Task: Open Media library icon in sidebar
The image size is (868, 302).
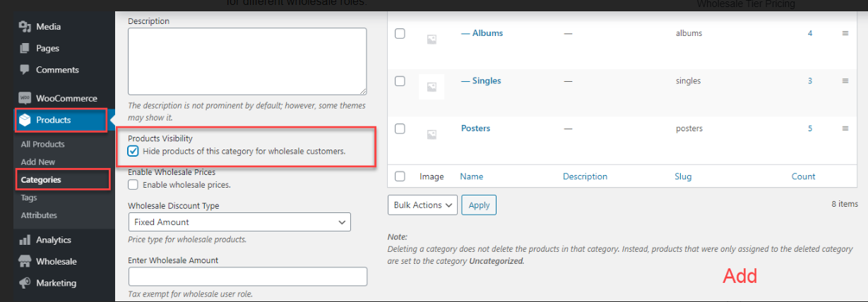Action: click(25, 27)
